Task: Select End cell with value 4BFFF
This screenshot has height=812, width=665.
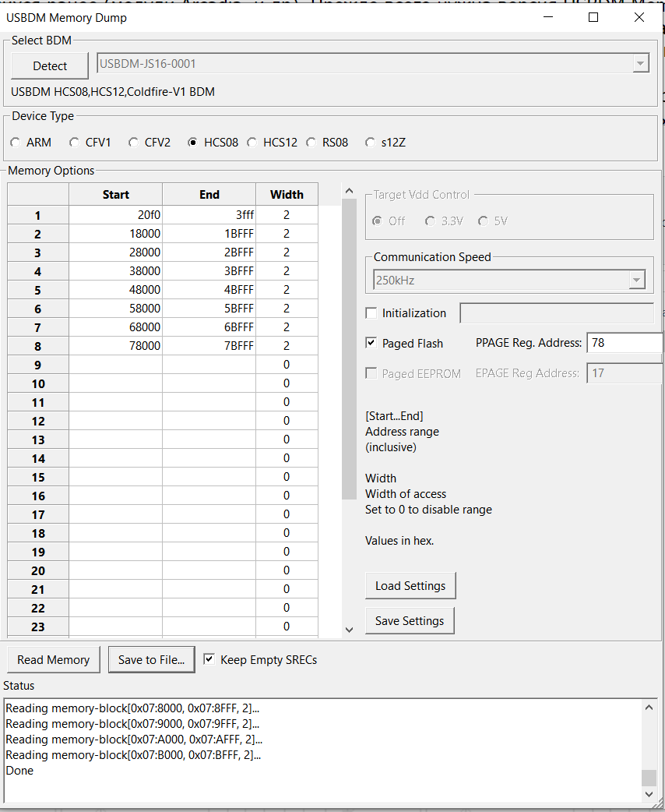Action: (209, 289)
